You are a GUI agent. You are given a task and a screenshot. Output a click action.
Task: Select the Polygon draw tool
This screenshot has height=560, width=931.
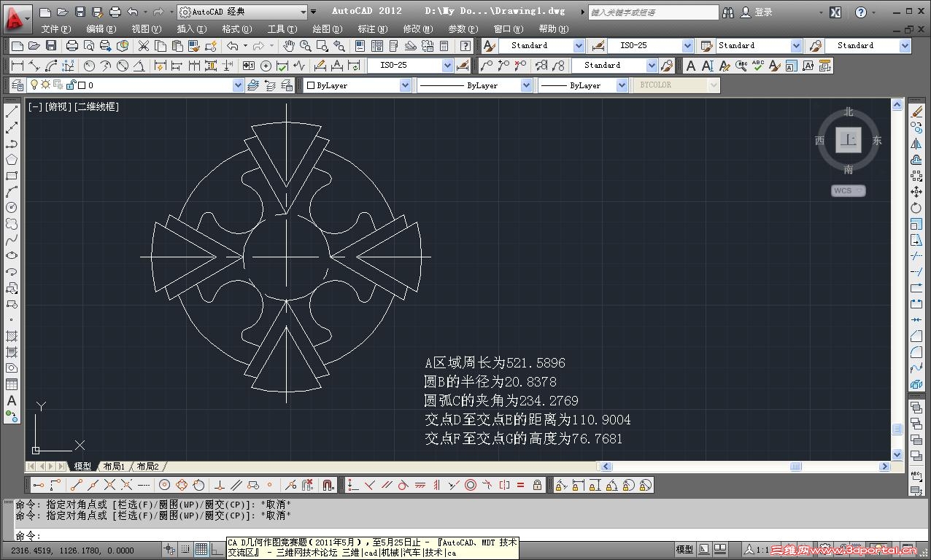click(x=12, y=160)
